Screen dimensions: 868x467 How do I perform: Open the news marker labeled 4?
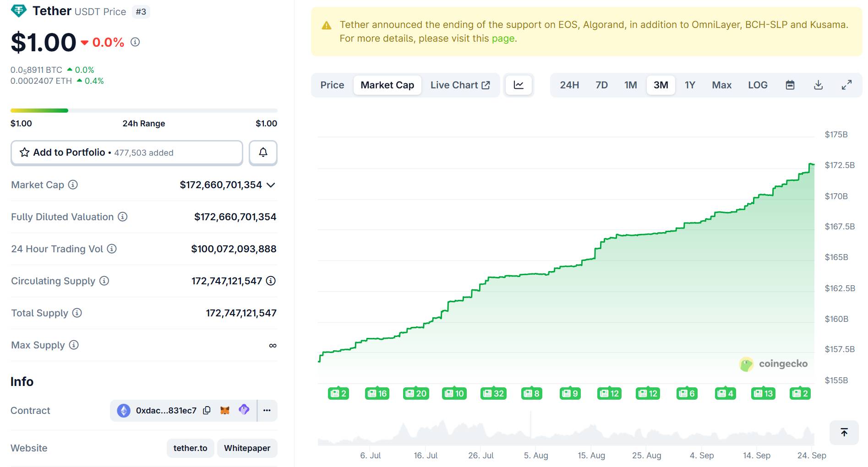726,393
